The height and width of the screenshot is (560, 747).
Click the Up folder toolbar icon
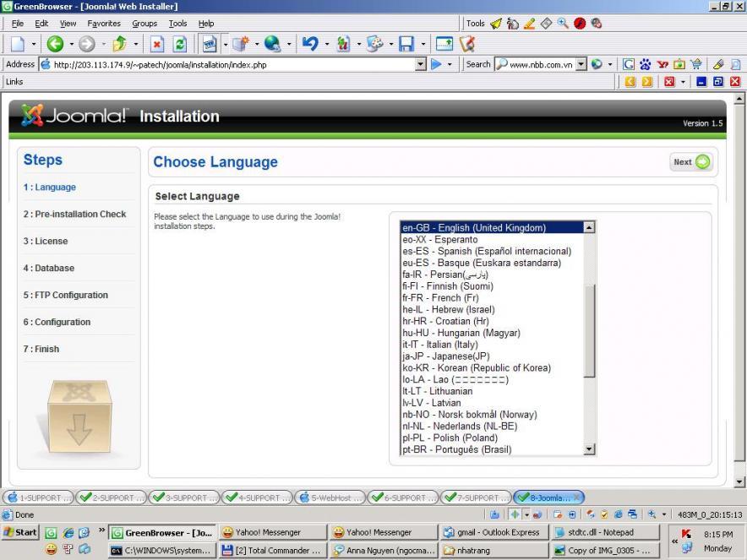point(119,44)
